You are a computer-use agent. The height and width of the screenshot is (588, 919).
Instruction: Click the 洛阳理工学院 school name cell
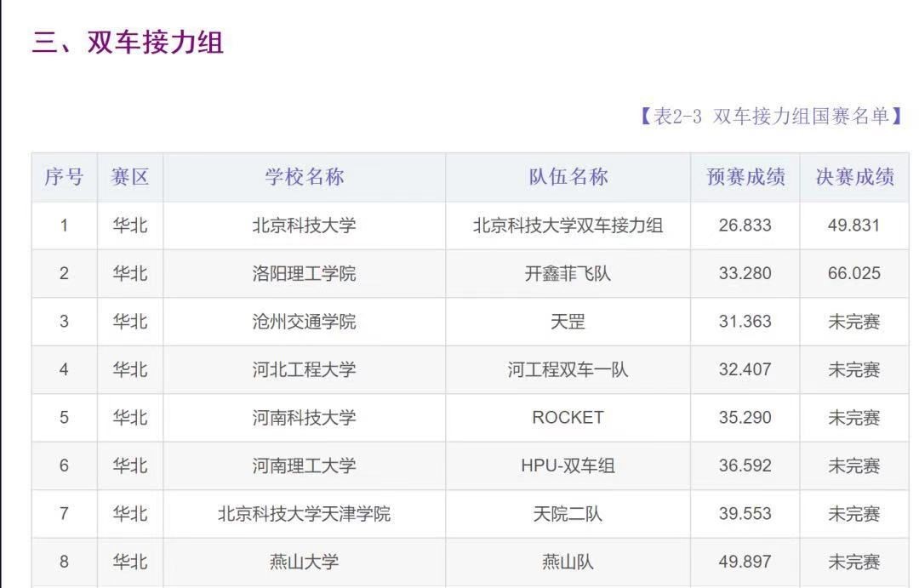click(304, 274)
